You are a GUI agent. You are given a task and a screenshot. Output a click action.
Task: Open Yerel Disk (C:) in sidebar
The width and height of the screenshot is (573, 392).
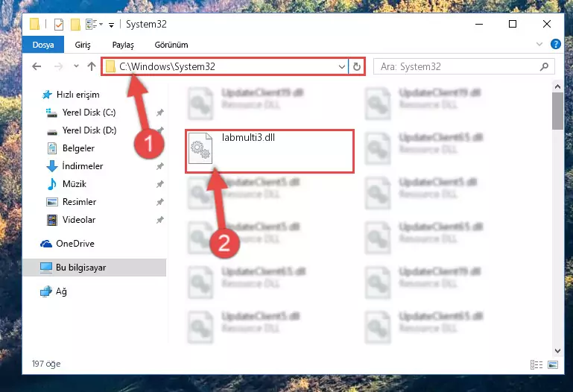coord(89,113)
